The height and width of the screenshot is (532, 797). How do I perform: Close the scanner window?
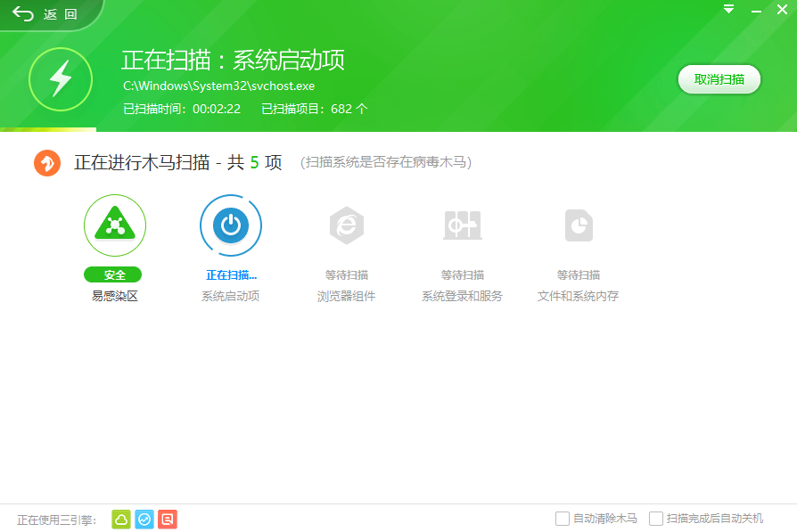[x=782, y=9]
